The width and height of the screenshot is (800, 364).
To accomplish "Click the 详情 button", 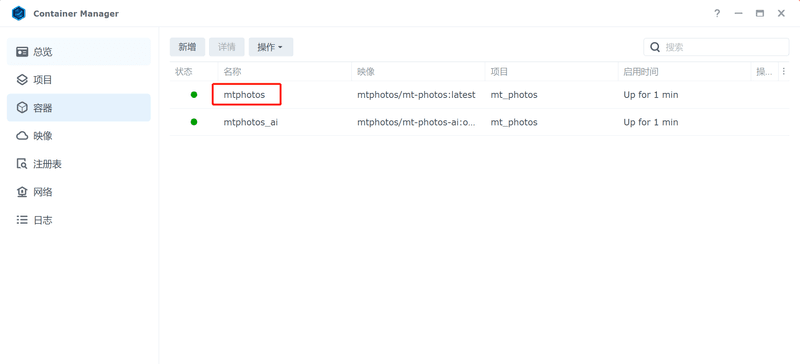I will (x=227, y=47).
